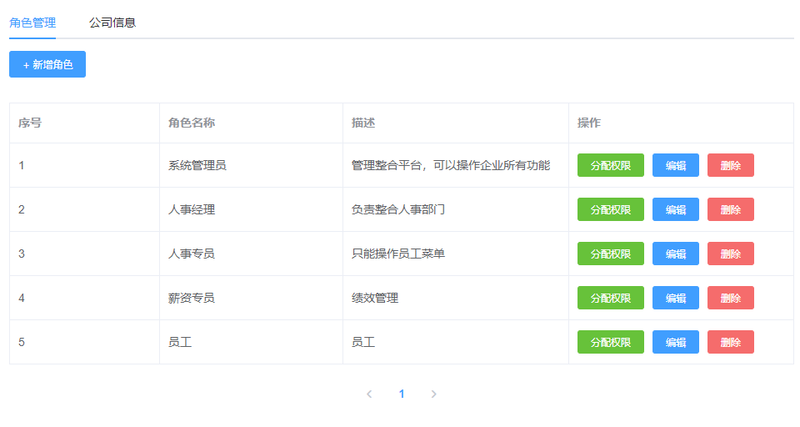Delete the 薪资专员 role
Screen dimensions: 800x427
(731, 298)
